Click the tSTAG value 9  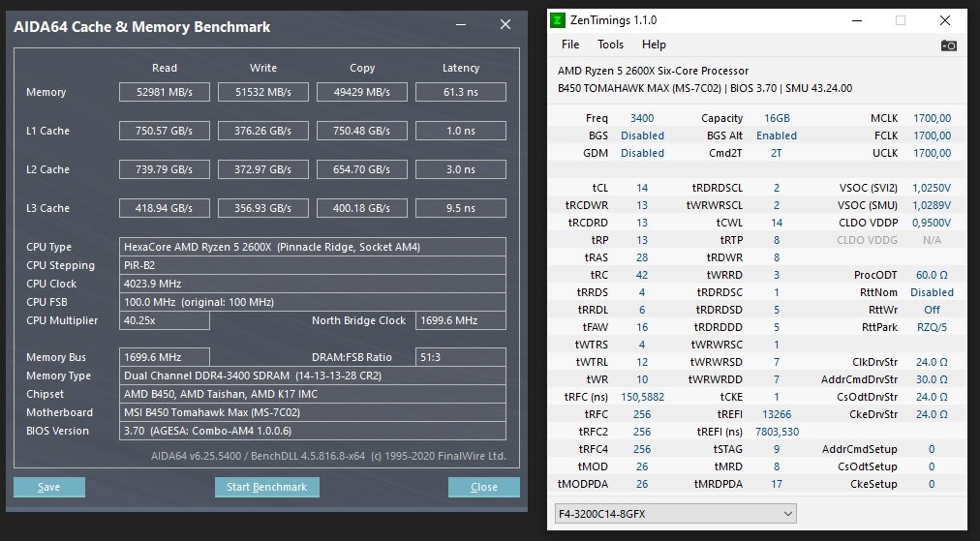pos(777,449)
